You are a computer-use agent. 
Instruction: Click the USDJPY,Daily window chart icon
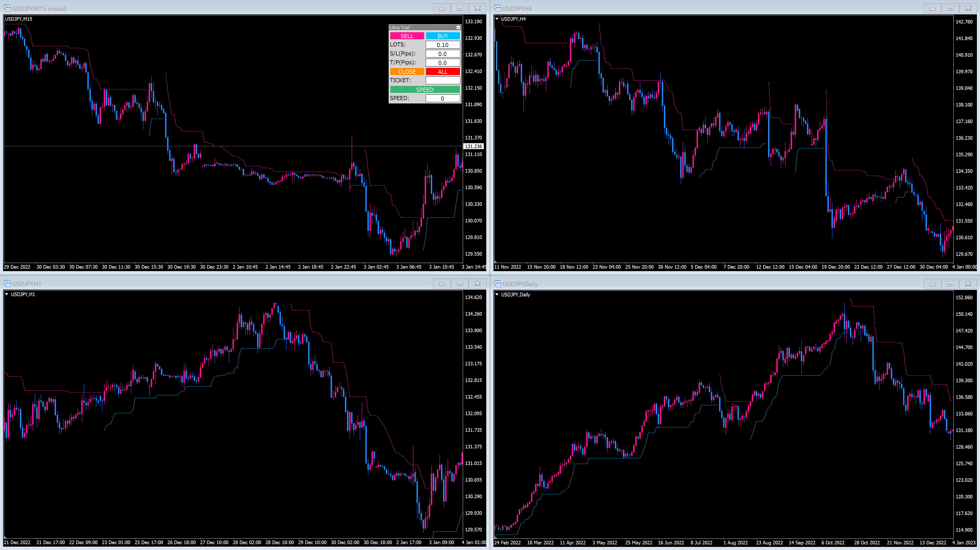click(498, 284)
